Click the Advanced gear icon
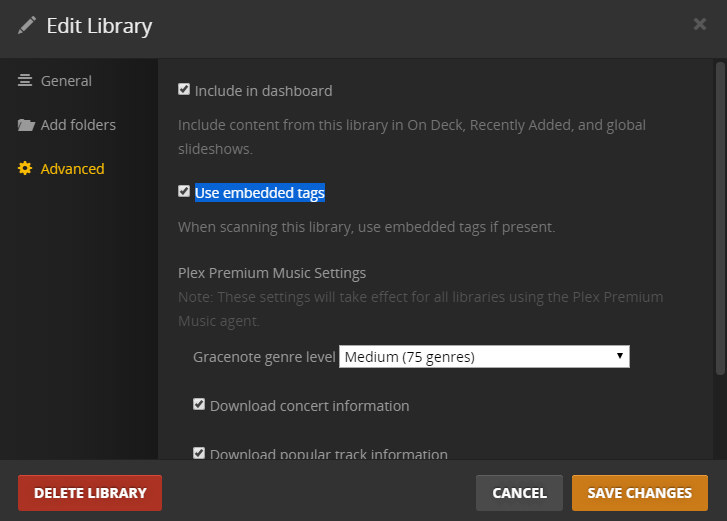This screenshot has width=727, height=521. [25, 169]
